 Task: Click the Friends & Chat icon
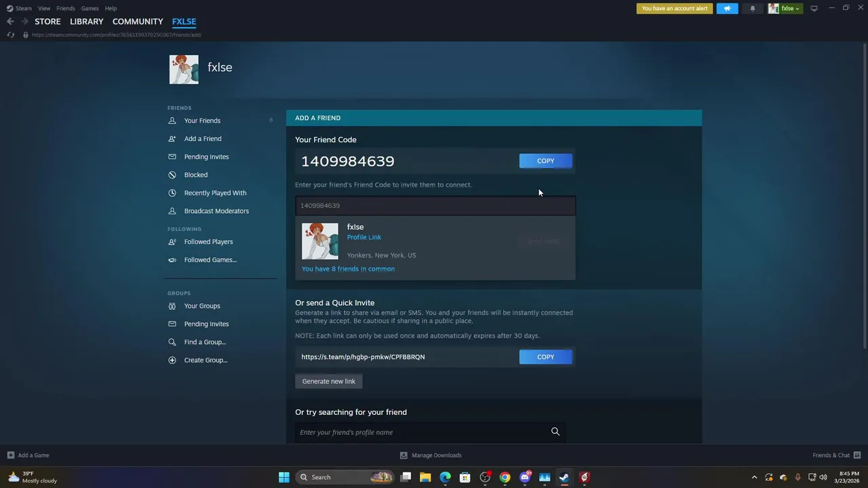pyautogui.click(x=857, y=455)
